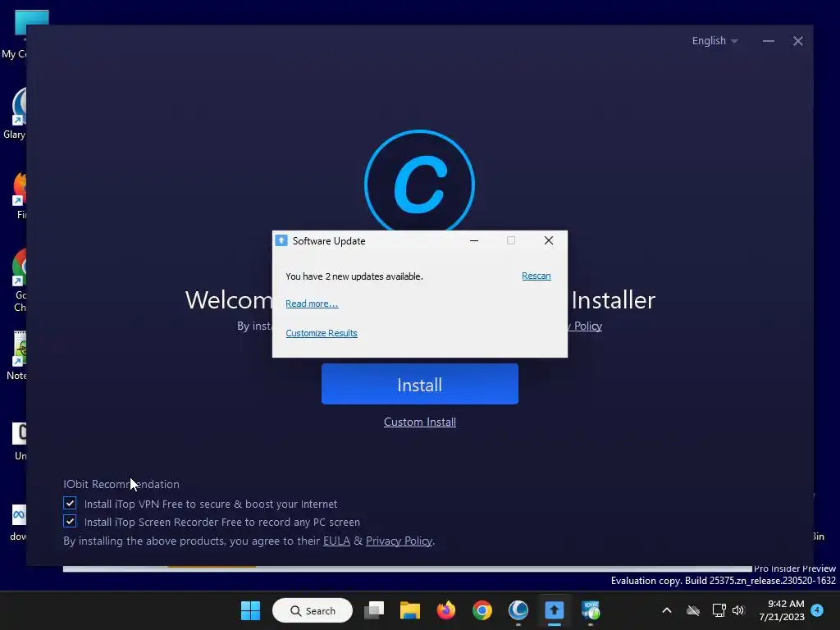This screenshot has width=840, height=630.
Task: Open volume speaker tray icon
Action: [738, 610]
